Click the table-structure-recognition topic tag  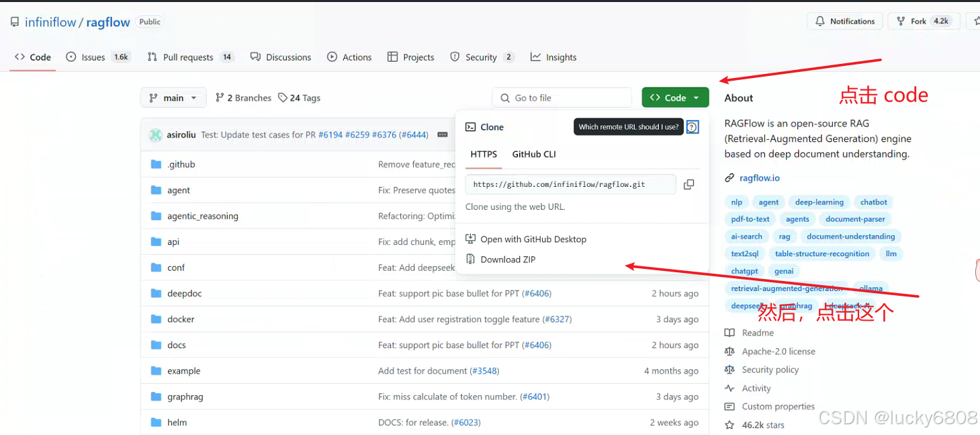822,254
